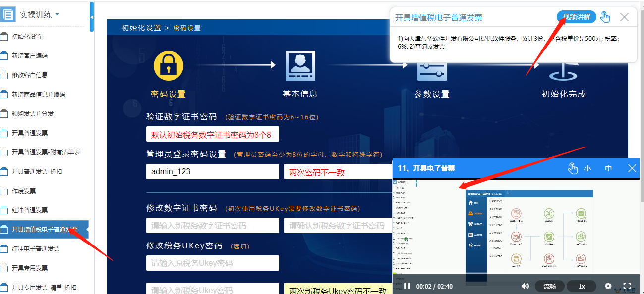Mute the video volume speaker icon
The image size is (644, 294).
point(525,286)
